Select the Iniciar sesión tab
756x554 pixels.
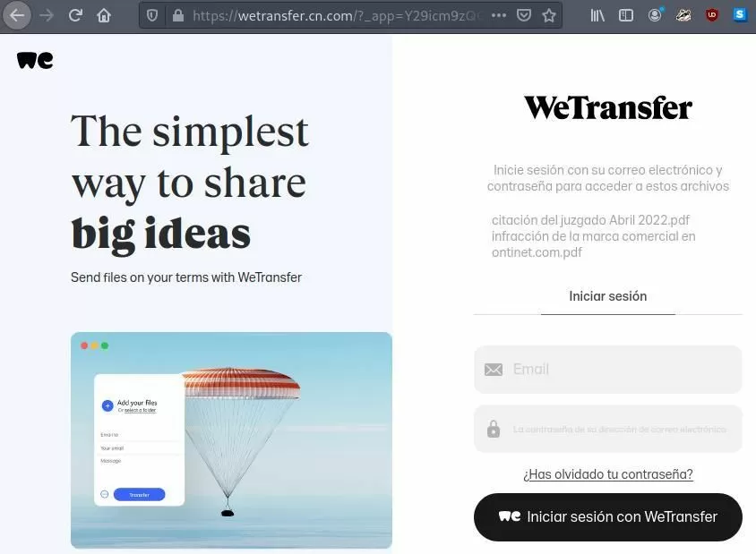[607, 295]
